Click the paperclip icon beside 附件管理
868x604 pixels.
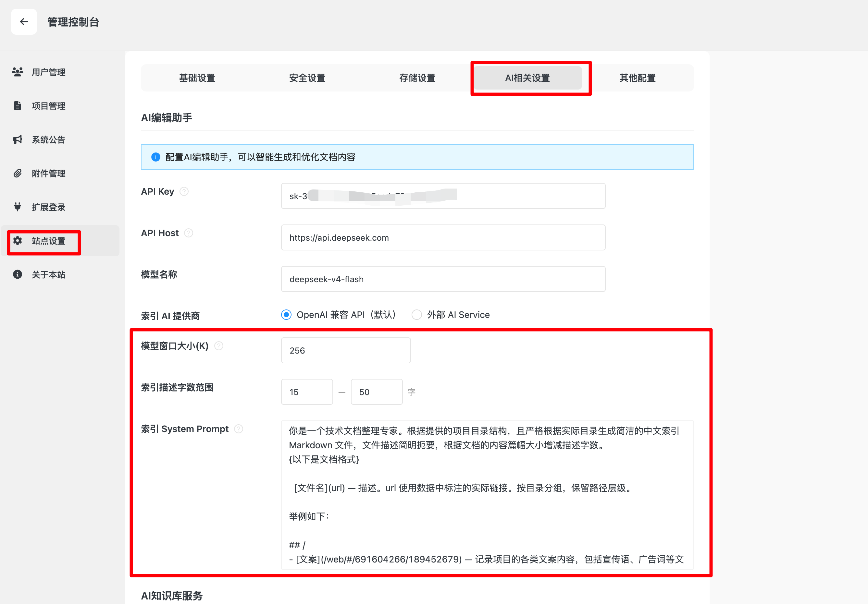point(18,173)
